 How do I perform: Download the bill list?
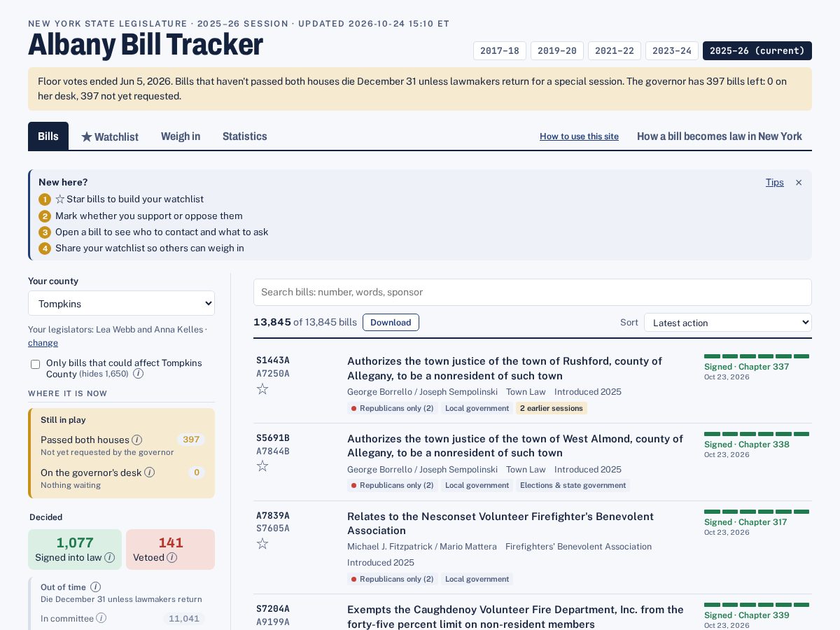(x=391, y=323)
